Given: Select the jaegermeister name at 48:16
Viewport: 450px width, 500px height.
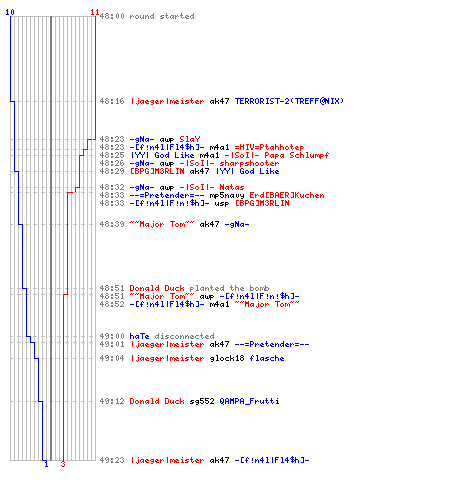Looking at the screenshot, I should [167, 101].
